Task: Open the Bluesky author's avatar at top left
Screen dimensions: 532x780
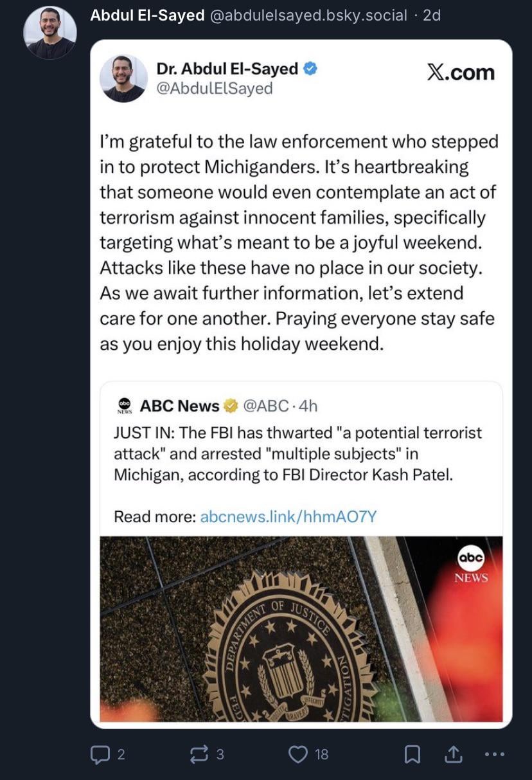Action: 49,33
